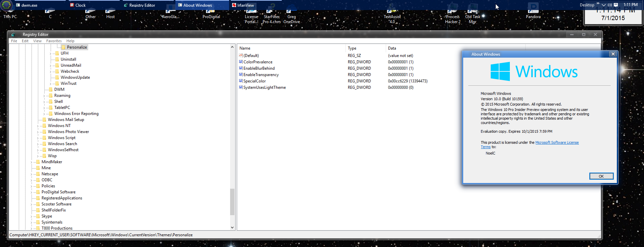
Task: Select the EnableTransparency DWORD value icon
Action: (x=241, y=75)
